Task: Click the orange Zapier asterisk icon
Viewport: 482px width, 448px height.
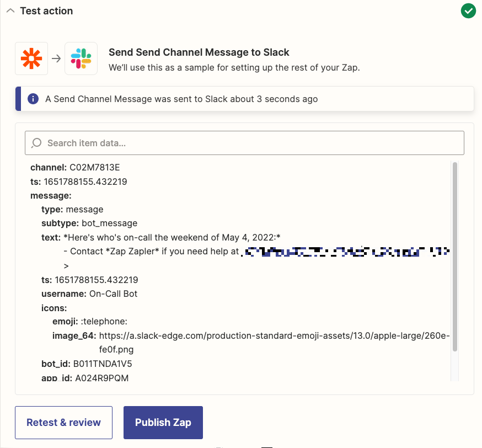Action: (x=31, y=58)
